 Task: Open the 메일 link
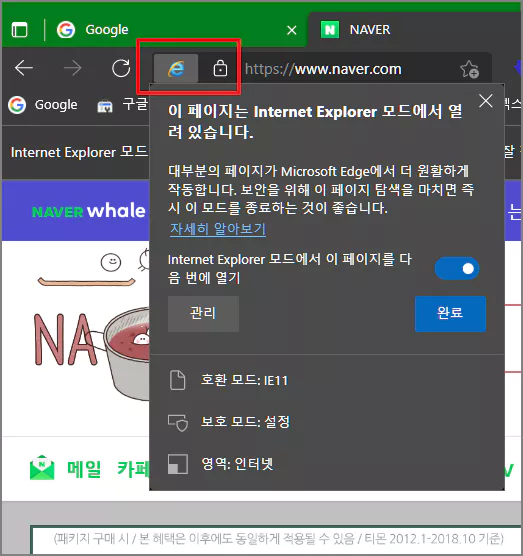[x=84, y=469]
